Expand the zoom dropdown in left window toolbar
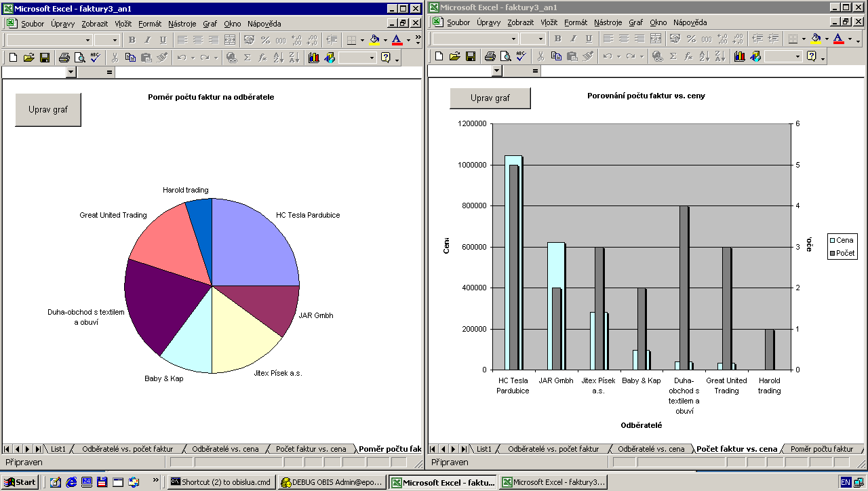The height and width of the screenshot is (491, 868). 372,58
